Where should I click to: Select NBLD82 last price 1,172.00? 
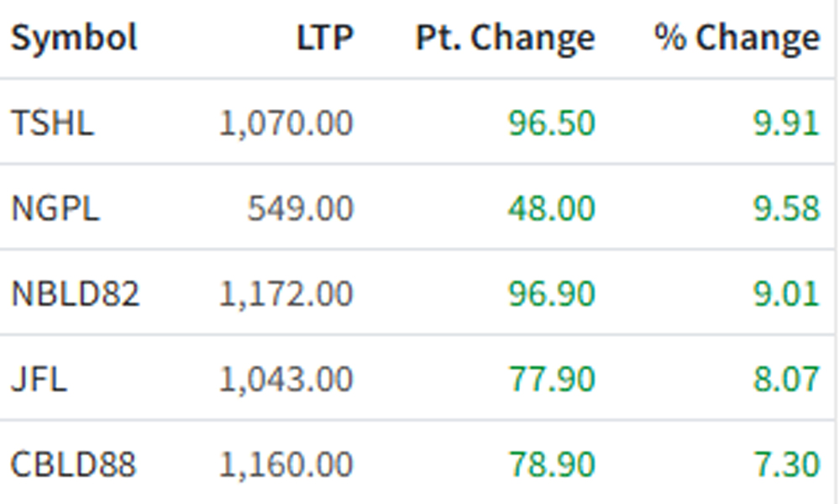pyautogui.click(x=286, y=294)
